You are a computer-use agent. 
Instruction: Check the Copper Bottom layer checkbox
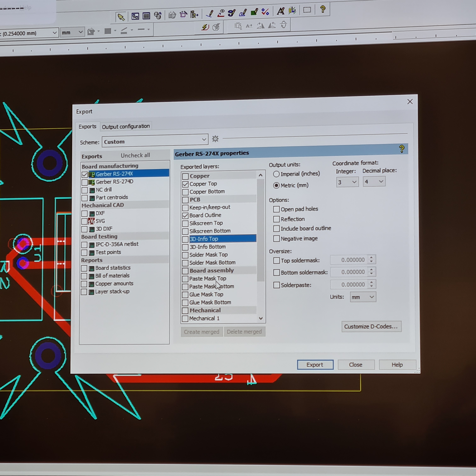coord(185,192)
